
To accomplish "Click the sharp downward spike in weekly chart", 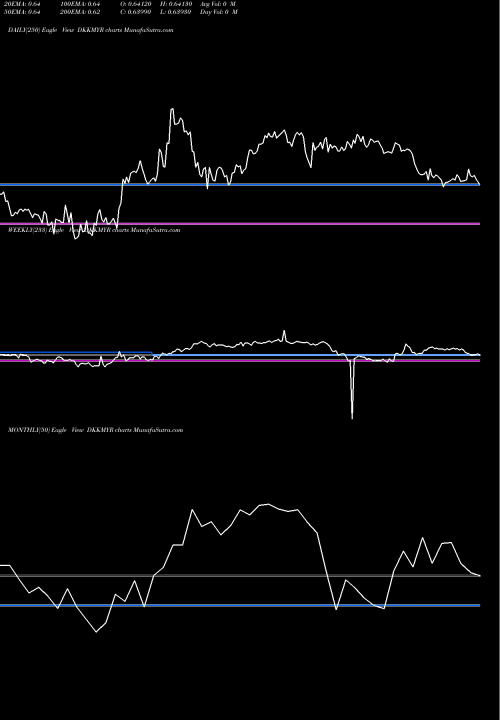I will tap(352, 390).
